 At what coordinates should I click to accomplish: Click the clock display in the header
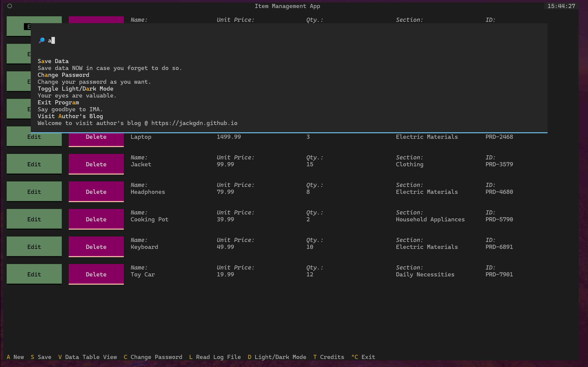561,6
